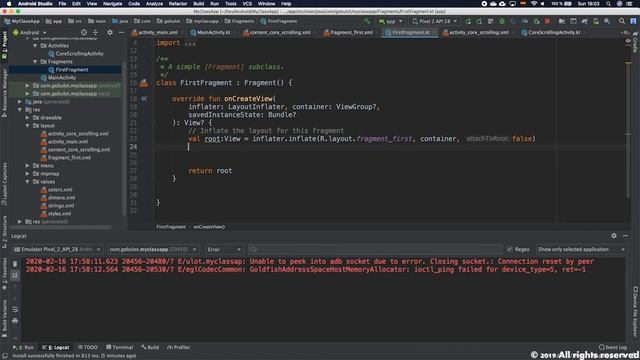
Task: Open the TODO tool window button
Action: [87, 347]
